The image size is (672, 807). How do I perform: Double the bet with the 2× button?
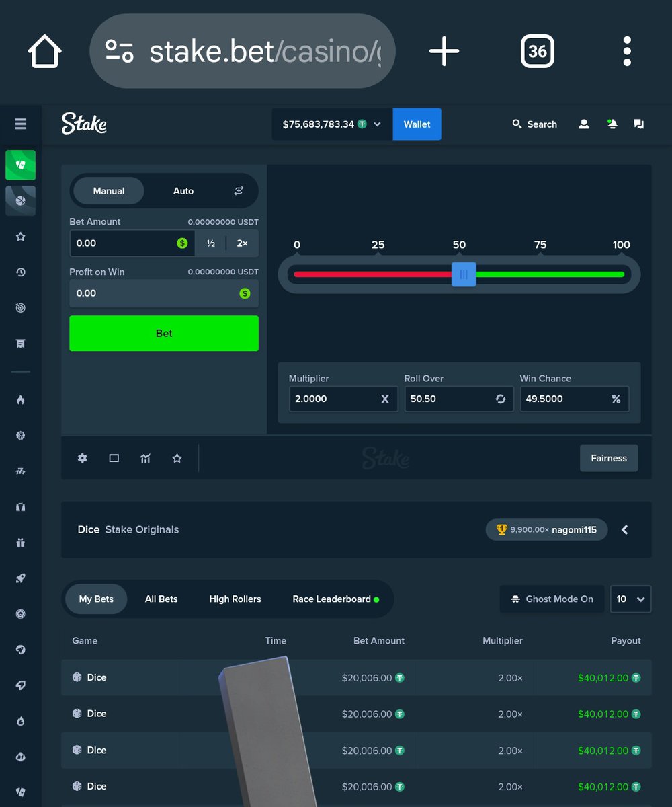pyautogui.click(x=242, y=243)
